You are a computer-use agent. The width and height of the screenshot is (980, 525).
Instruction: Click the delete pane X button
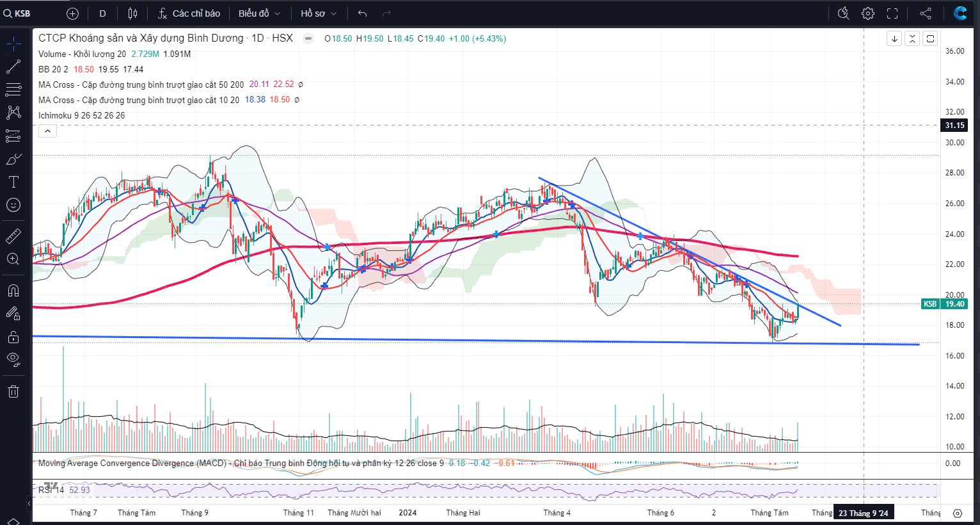pyautogui.click(x=912, y=38)
